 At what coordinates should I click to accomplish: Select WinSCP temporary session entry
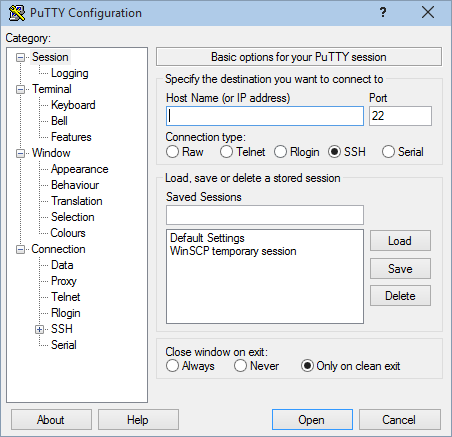coord(233,251)
